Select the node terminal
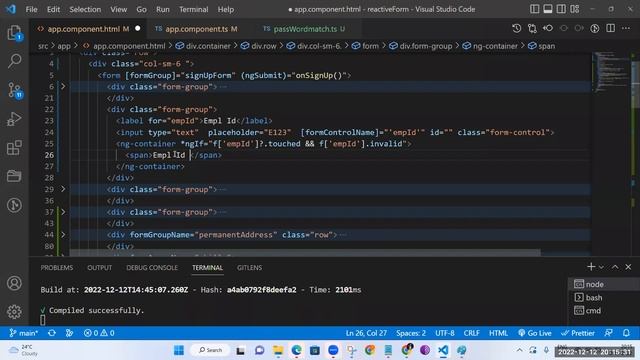The width and height of the screenshot is (640, 360). [x=604, y=284]
